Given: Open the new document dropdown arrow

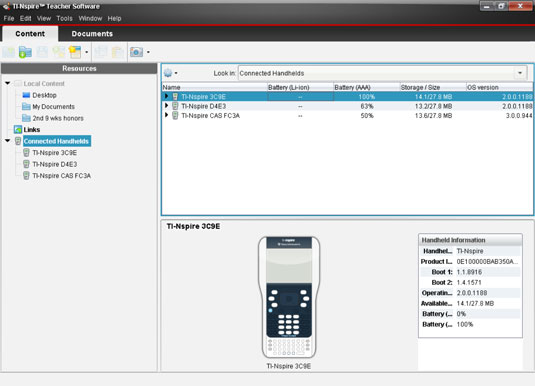Looking at the screenshot, I should coord(86,52).
